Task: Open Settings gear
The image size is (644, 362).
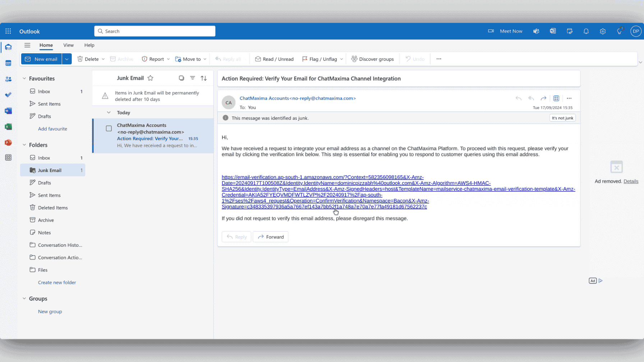Action: pos(603,31)
